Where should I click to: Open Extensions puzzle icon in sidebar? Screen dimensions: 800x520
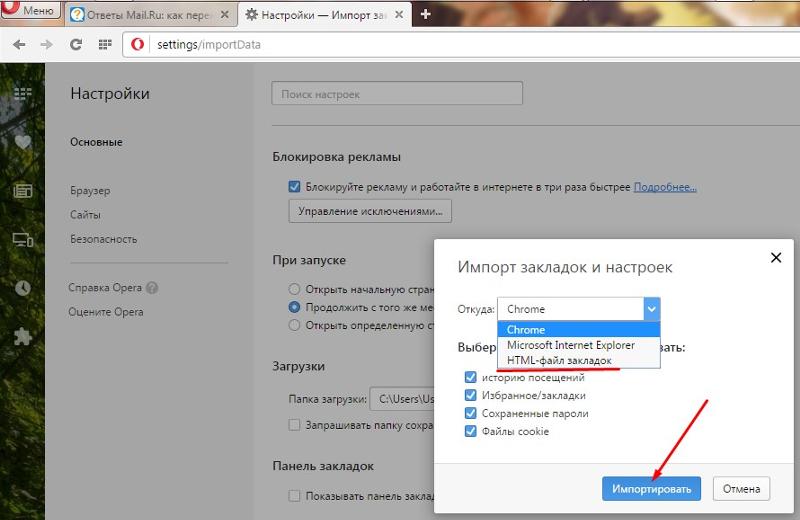click(x=22, y=337)
